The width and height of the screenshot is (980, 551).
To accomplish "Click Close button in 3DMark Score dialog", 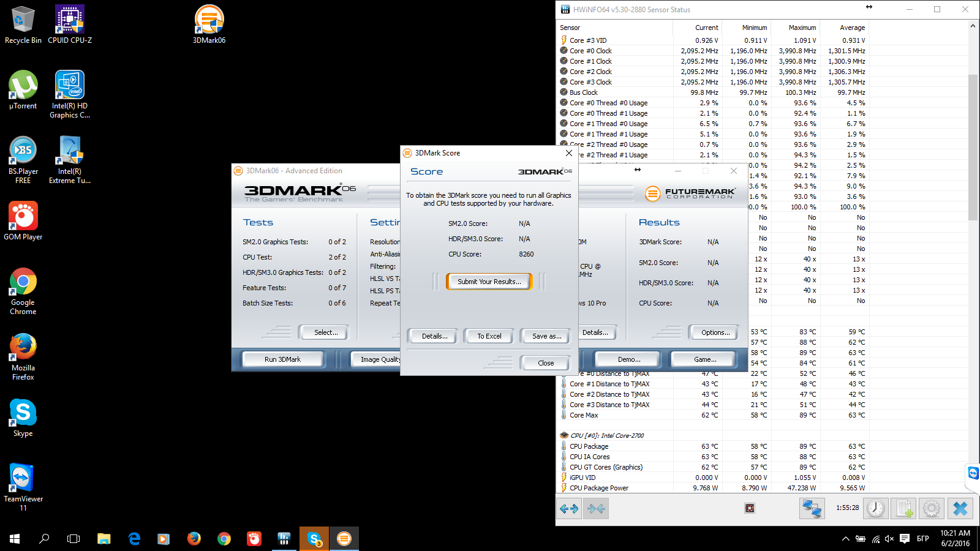I will [545, 363].
